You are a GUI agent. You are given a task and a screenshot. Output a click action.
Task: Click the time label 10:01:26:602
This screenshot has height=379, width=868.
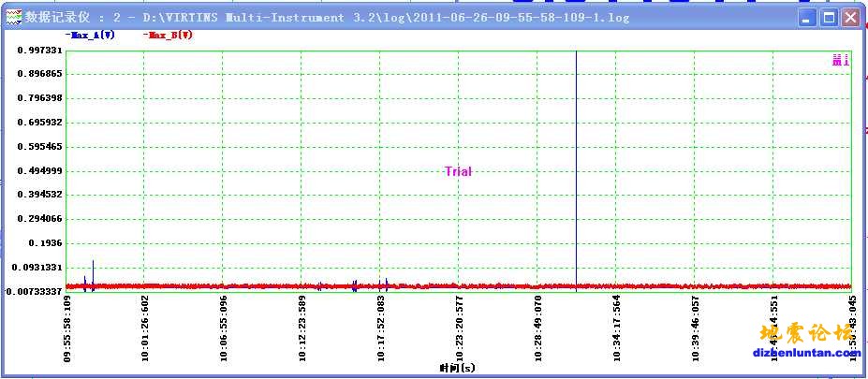pyautogui.click(x=145, y=328)
